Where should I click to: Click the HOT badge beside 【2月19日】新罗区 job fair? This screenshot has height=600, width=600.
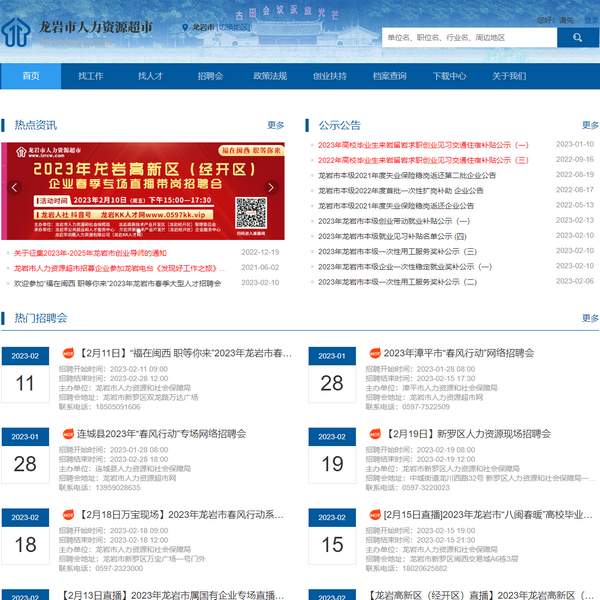pos(375,434)
